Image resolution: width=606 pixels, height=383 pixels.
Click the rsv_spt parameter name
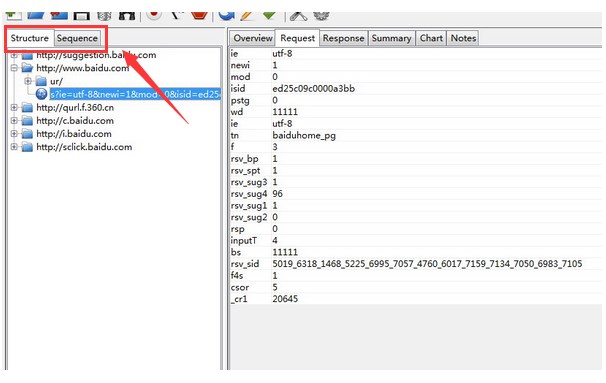(x=245, y=170)
